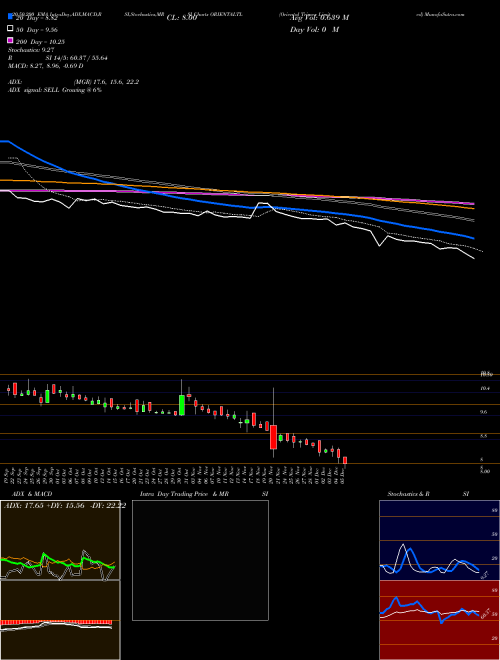Open the ADX indicator chart panel
500x660 pixels.
60,540
